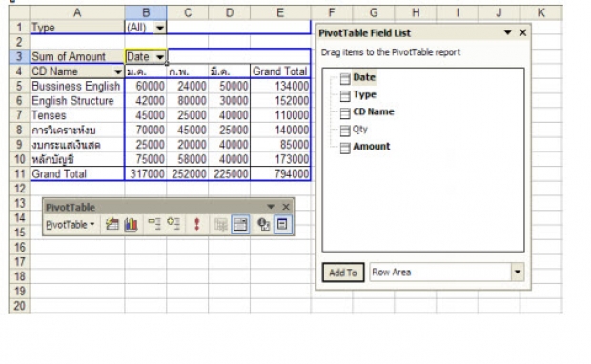The width and height of the screenshot is (591, 364).
Task: Open the CD Name row field dropdown
Action: point(118,71)
